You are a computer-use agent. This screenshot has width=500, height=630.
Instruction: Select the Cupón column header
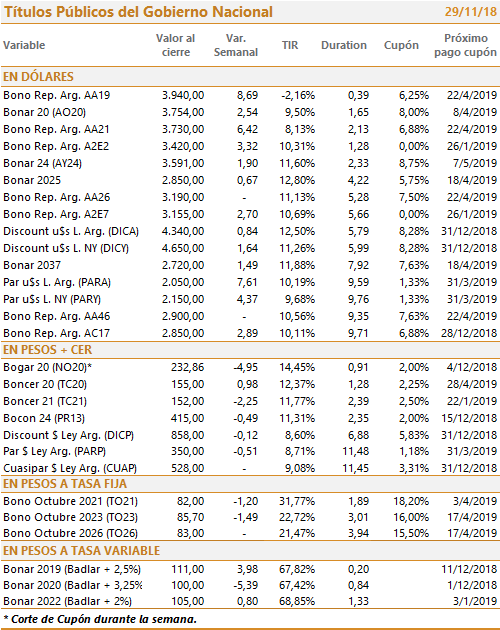401,45
